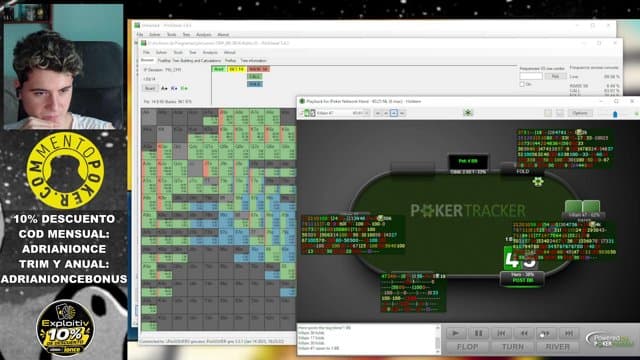Click the second square icon beside Options

560,113
